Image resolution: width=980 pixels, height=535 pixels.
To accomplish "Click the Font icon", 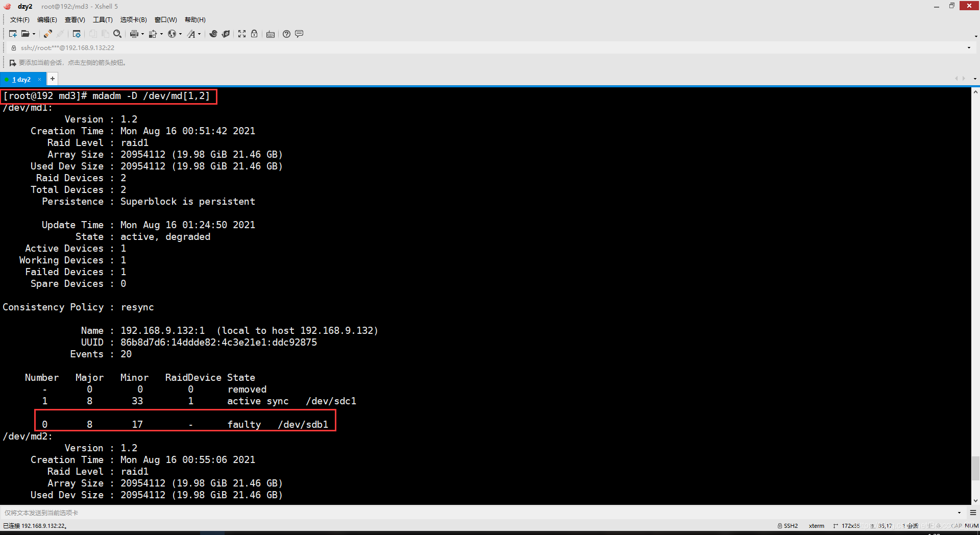I will [191, 34].
